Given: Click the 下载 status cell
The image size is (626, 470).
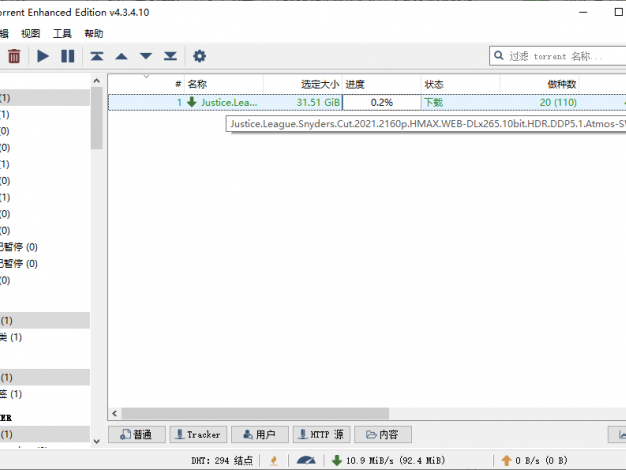Looking at the screenshot, I should 434,103.
